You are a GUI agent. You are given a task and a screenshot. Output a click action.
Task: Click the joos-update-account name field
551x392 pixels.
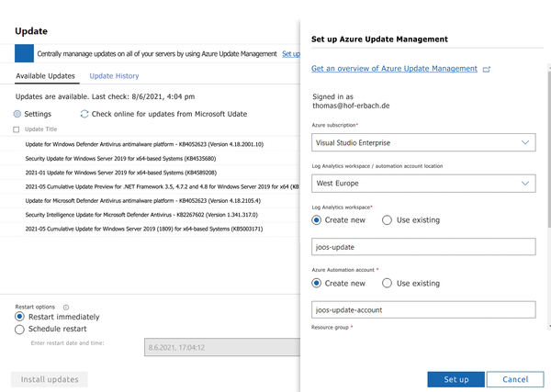pos(423,309)
